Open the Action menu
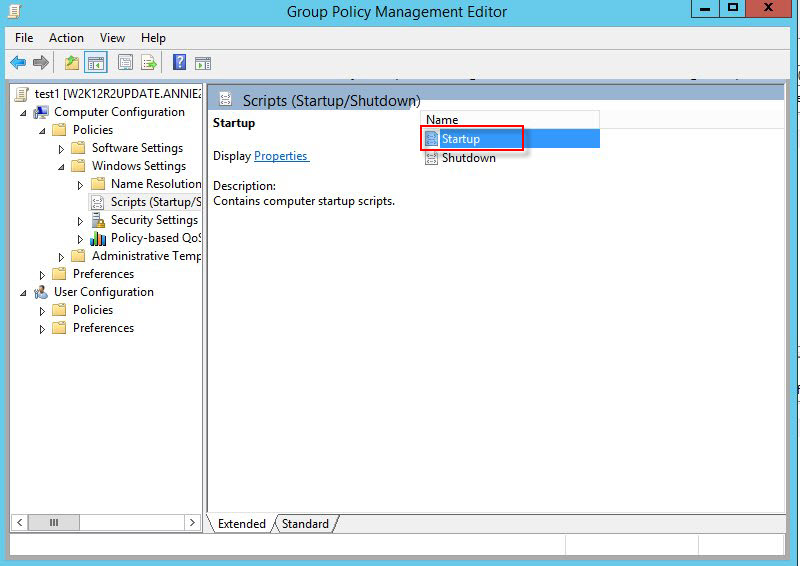Image resolution: width=800 pixels, height=566 pixels. tap(66, 38)
